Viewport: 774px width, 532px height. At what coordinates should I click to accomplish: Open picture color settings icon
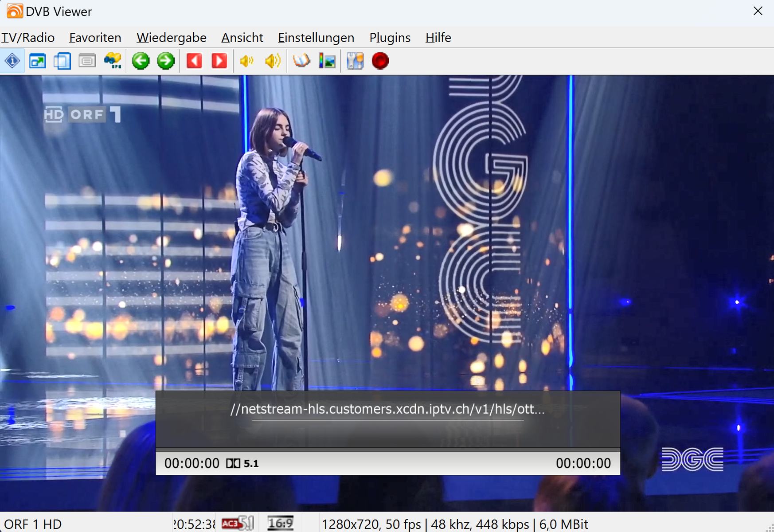click(327, 61)
